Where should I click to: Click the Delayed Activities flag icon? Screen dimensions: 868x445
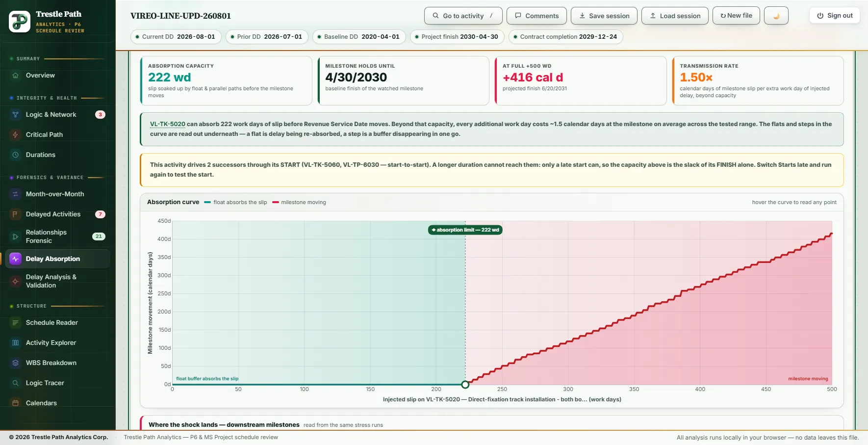15,214
